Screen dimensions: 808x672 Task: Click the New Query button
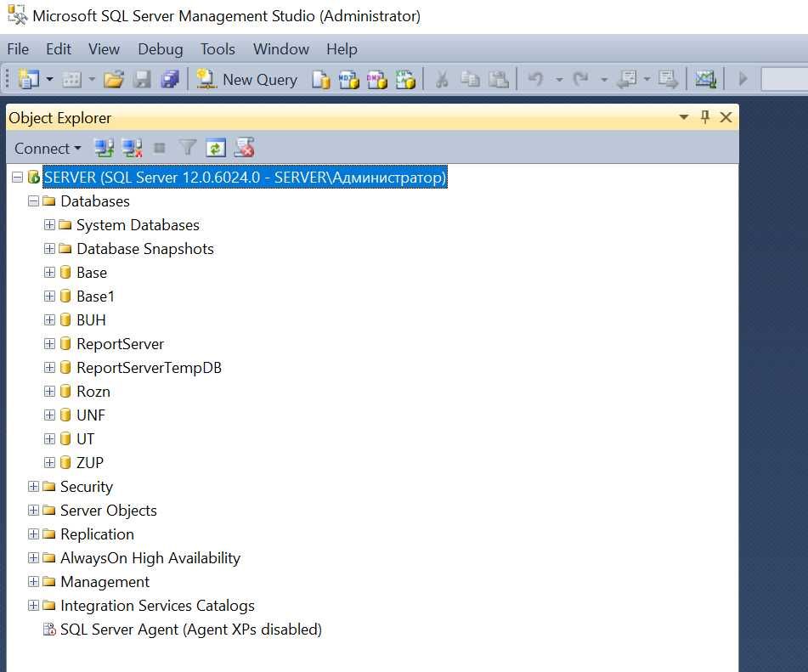pyautogui.click(x=247, y=79)
